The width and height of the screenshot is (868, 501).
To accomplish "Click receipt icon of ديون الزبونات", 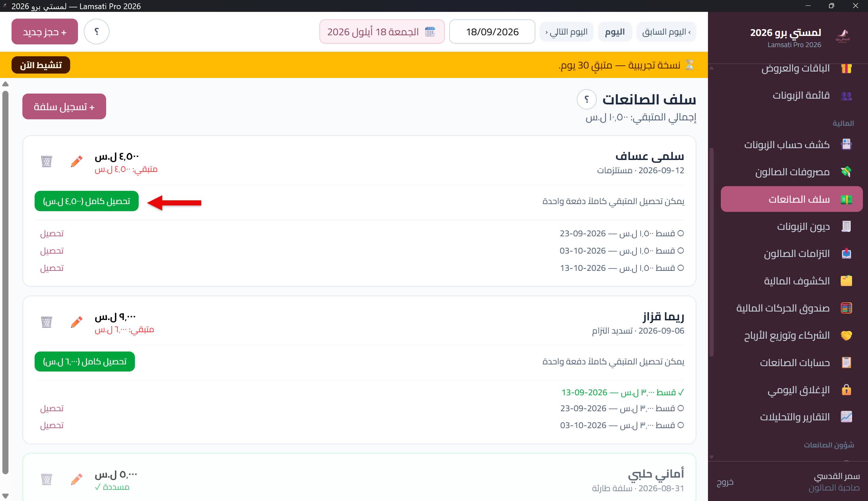I will coord(846,226).
